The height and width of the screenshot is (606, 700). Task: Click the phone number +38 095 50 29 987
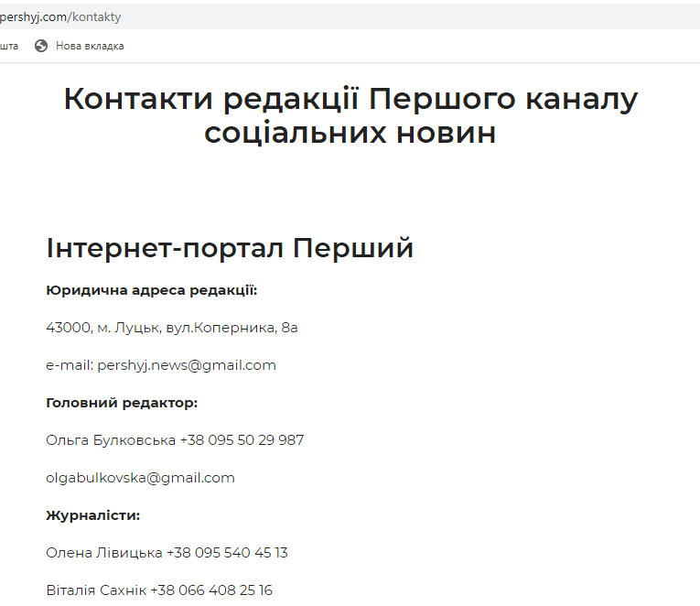pyautogui.click(x=242, y=440)
